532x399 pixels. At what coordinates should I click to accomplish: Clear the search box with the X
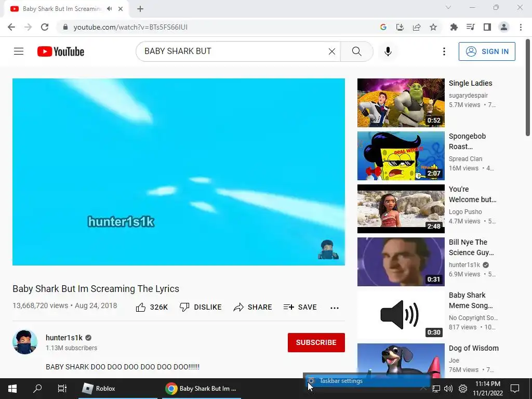click(x=332, y=51)
